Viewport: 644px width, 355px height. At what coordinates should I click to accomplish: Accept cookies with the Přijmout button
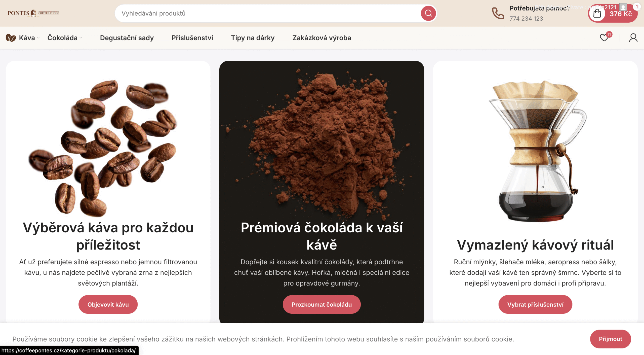(610, 339)
